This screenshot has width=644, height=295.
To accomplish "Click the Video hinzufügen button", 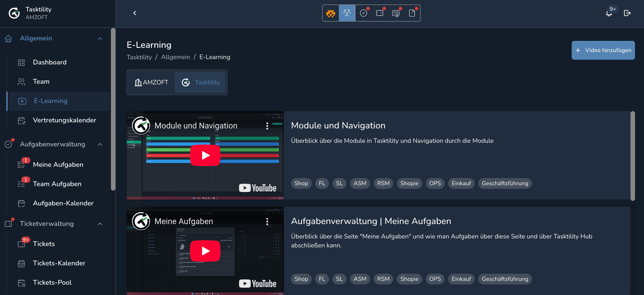I will click(603, 50).
